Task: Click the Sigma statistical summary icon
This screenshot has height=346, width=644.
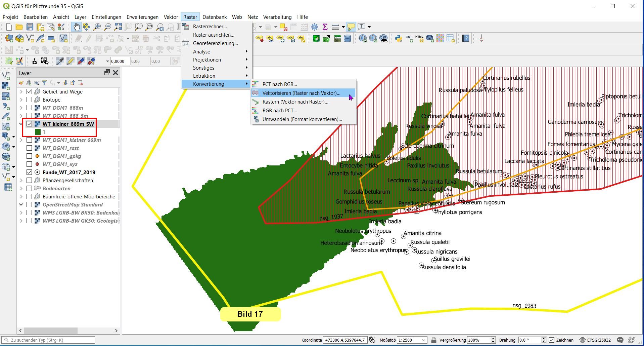Action: coord(325,27)
